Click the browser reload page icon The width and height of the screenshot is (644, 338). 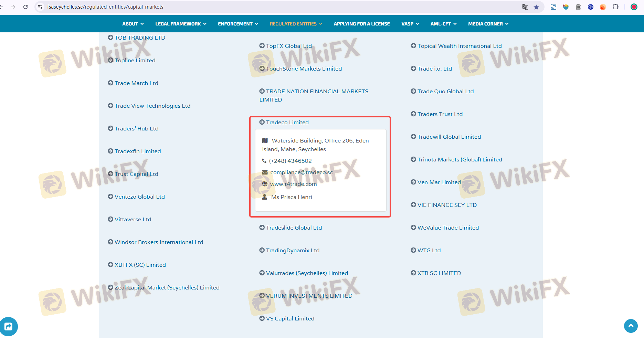pyautogui.click(x=25, y=7)
